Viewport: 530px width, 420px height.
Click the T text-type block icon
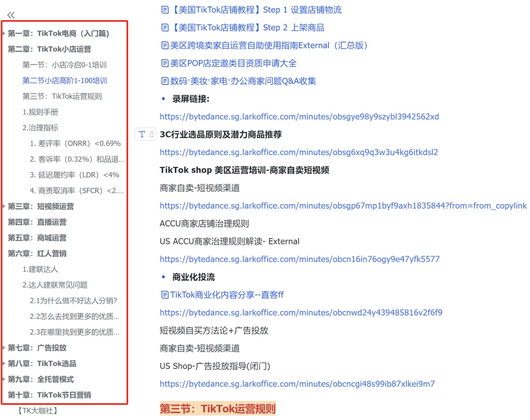pyautogui.click(x=142, y=134)
